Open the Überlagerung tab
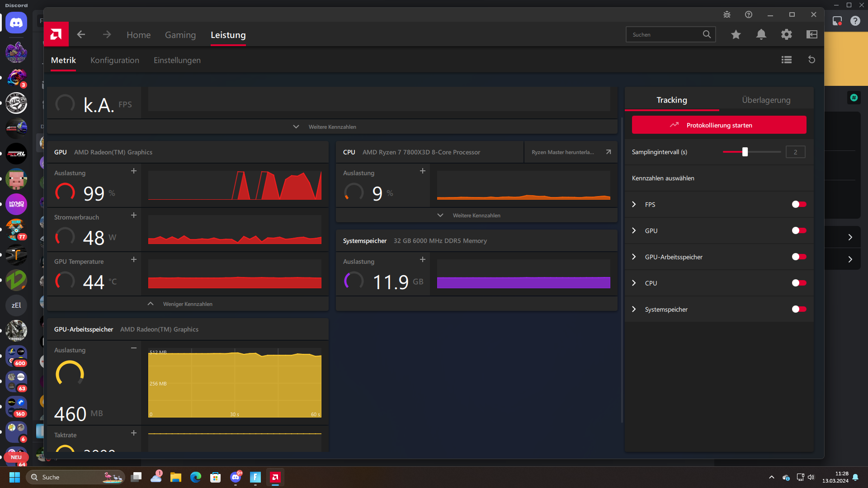 tap(766, 100)
